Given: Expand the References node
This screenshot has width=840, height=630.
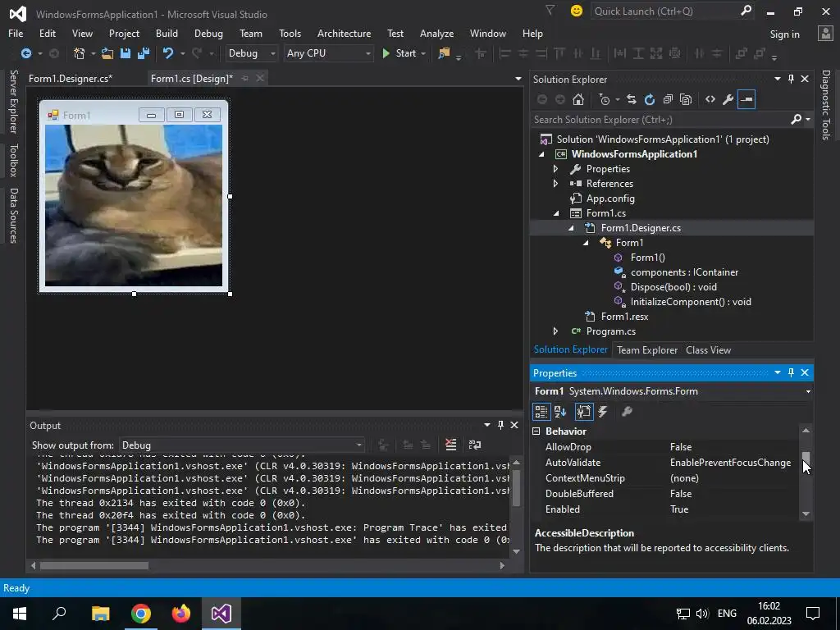Looking at the screenshot, I should coord(555,183).
